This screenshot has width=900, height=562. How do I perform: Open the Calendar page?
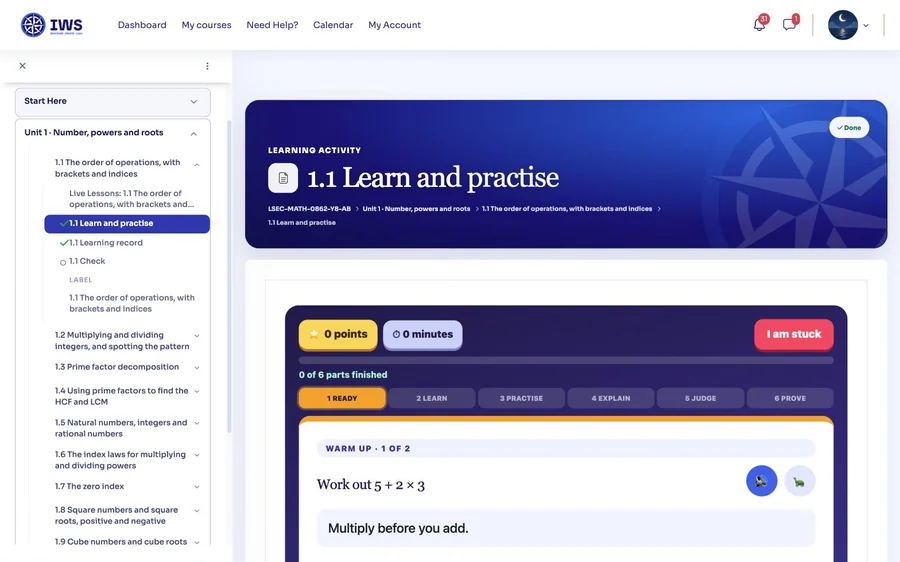click(x=333, y=25)
